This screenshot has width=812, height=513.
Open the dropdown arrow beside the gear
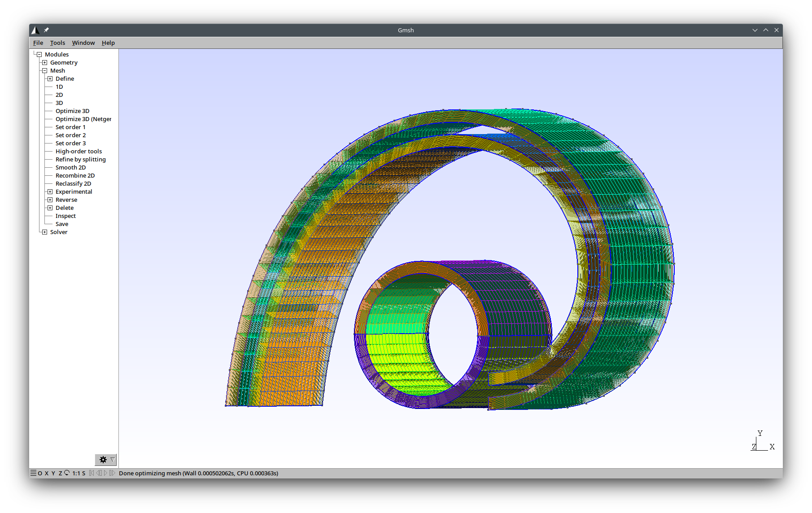tap(113, 460)
